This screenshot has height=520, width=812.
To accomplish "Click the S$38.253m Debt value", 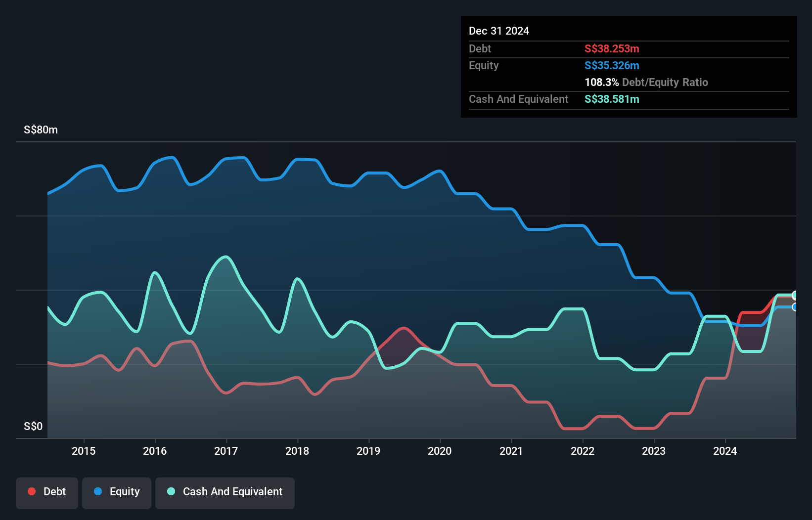I will coord(612,49).
